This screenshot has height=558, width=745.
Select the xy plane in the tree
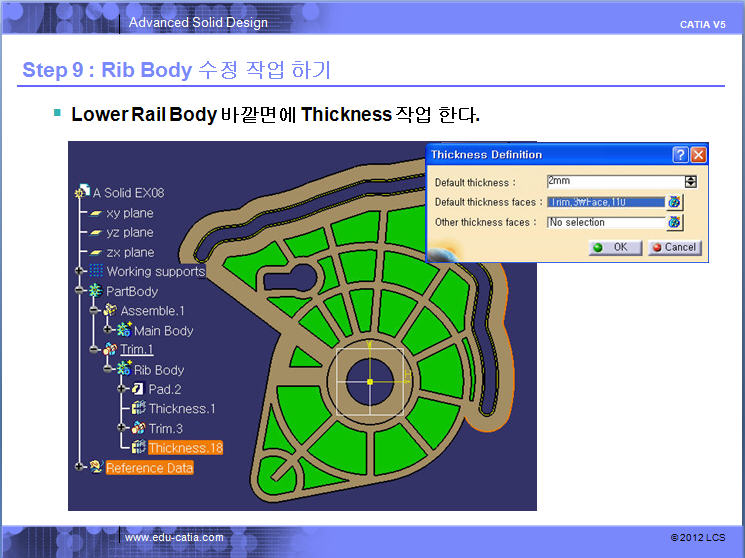[x=130, y=213]
